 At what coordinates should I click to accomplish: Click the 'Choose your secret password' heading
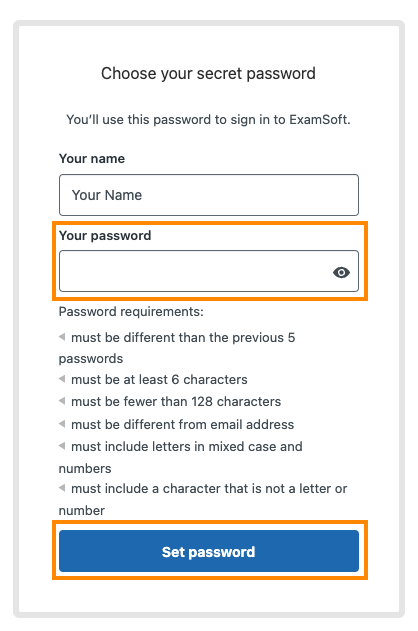tap(208, 74)
